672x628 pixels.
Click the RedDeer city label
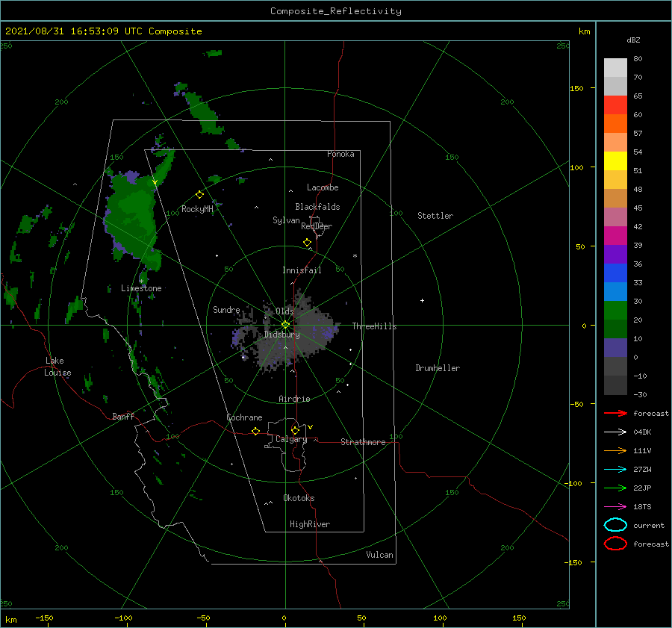point(317,226)
